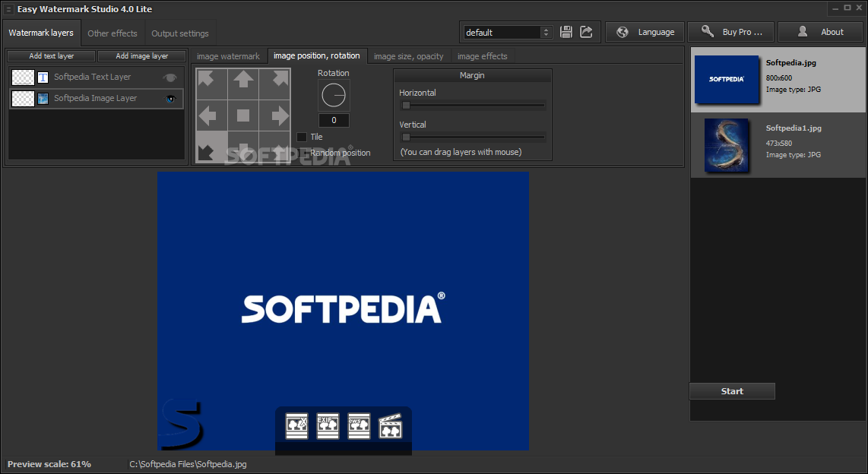
Task: Align watermark to bottom-center position
Action: (243, 147)
